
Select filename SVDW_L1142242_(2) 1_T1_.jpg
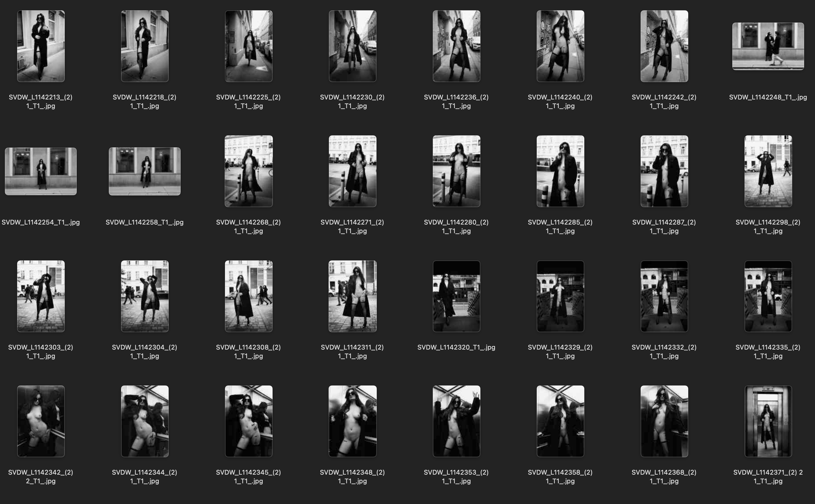point(664,101)
